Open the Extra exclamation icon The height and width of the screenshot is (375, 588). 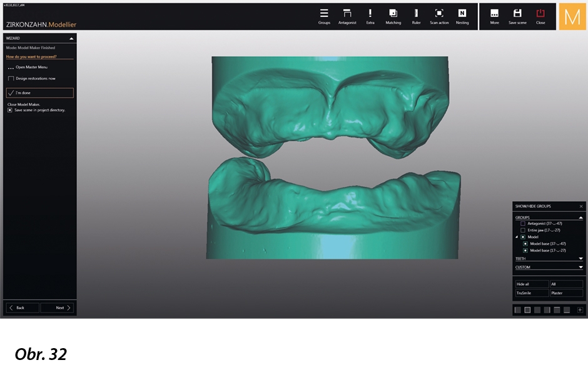[x=370, y=14]
